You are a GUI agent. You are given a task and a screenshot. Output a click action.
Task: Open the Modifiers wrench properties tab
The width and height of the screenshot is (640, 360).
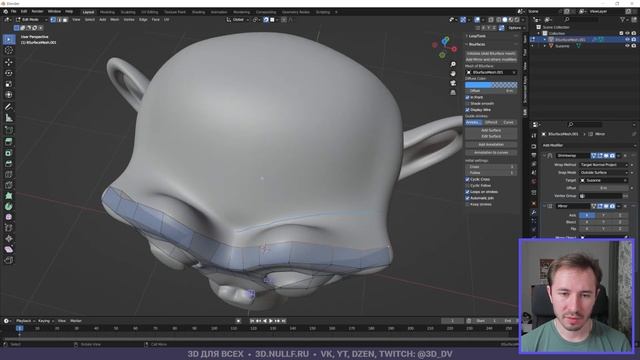pyautogui.click(x=533, y=213)
